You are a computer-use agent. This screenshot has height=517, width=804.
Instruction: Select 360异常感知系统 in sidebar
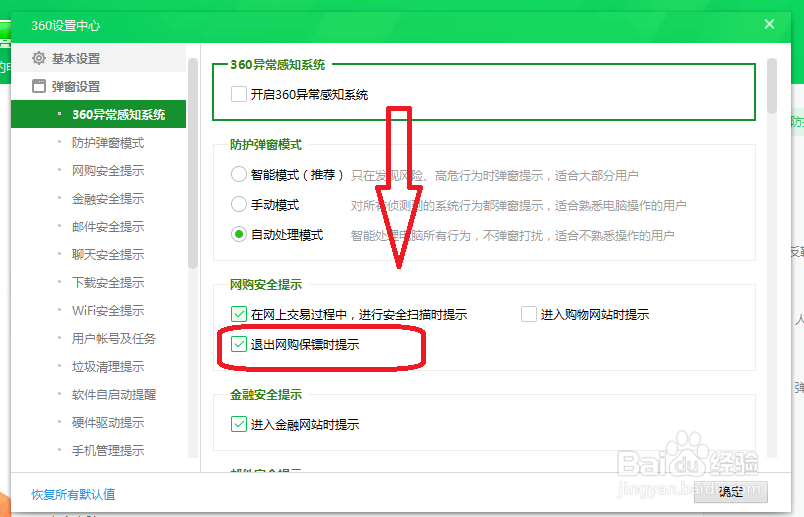click(x=98, y=114)
